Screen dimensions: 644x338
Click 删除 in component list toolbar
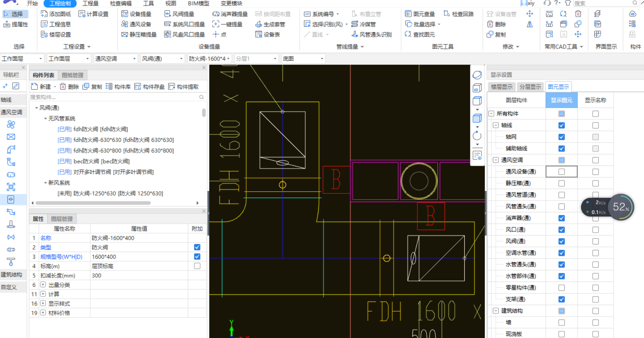pyautogui.click(x=70, y=87)
